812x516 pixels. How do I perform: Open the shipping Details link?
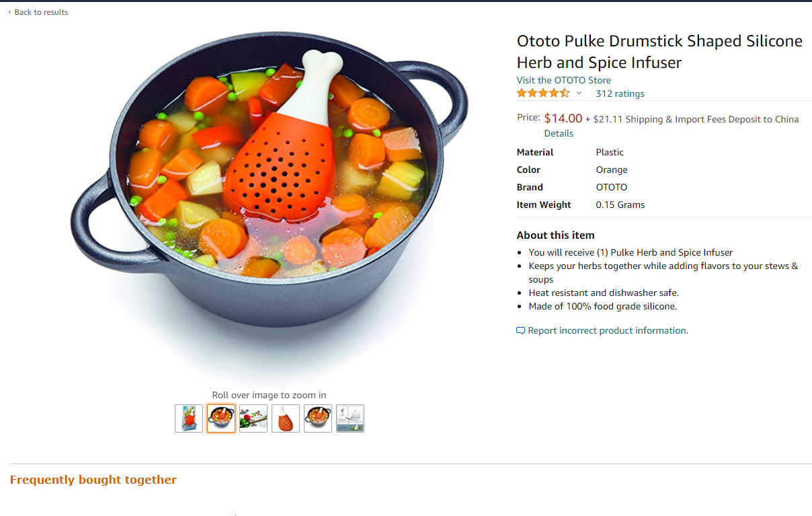559,133
